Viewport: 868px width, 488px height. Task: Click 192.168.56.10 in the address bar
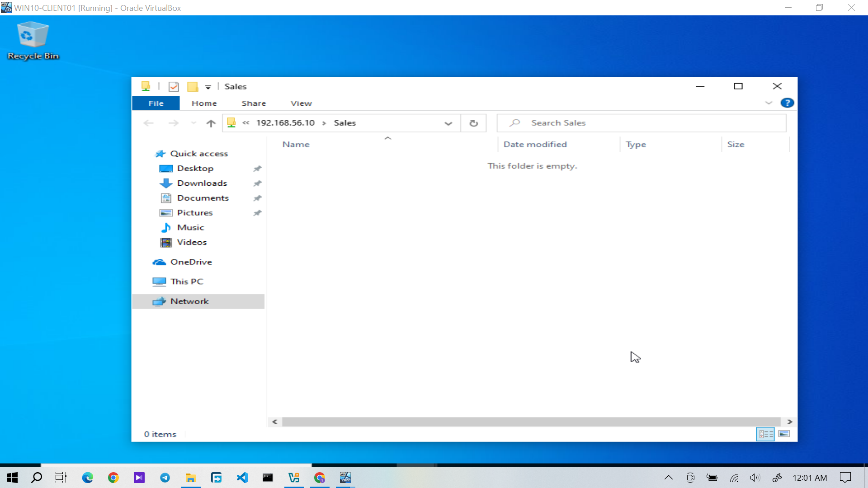point(285,123)
